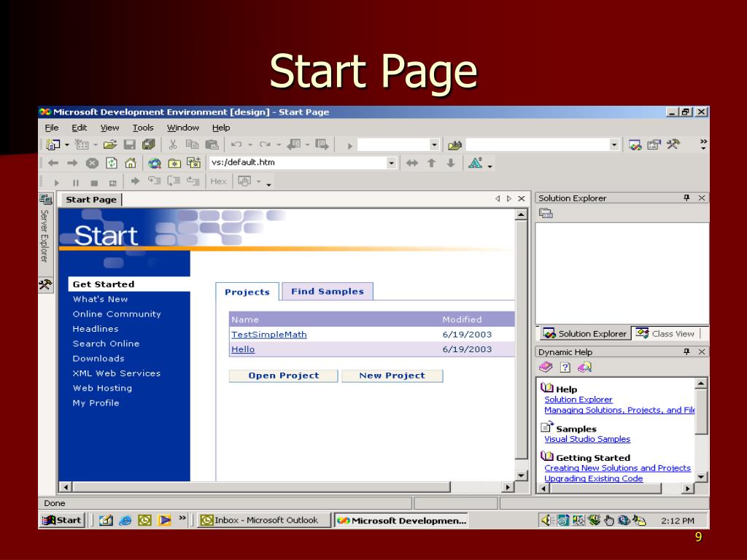Open Dynamic Help Index question-mark icon

click(565, 367)
